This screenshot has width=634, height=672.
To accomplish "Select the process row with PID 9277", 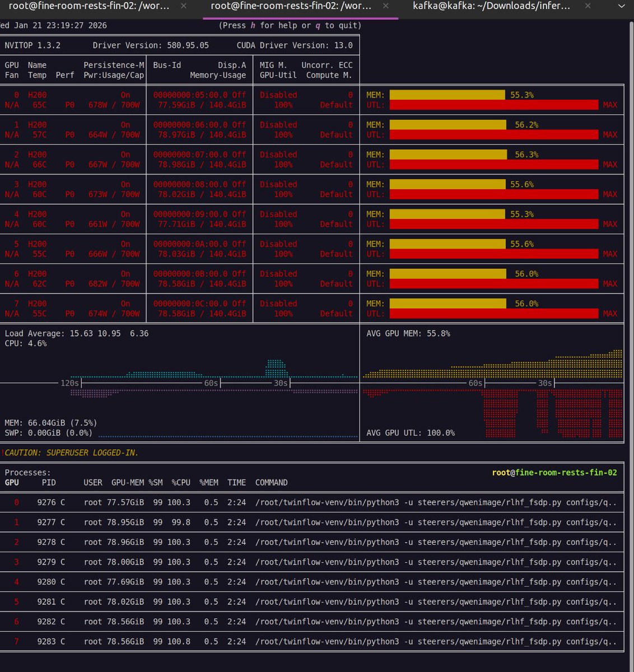I will tap(312, 522).
